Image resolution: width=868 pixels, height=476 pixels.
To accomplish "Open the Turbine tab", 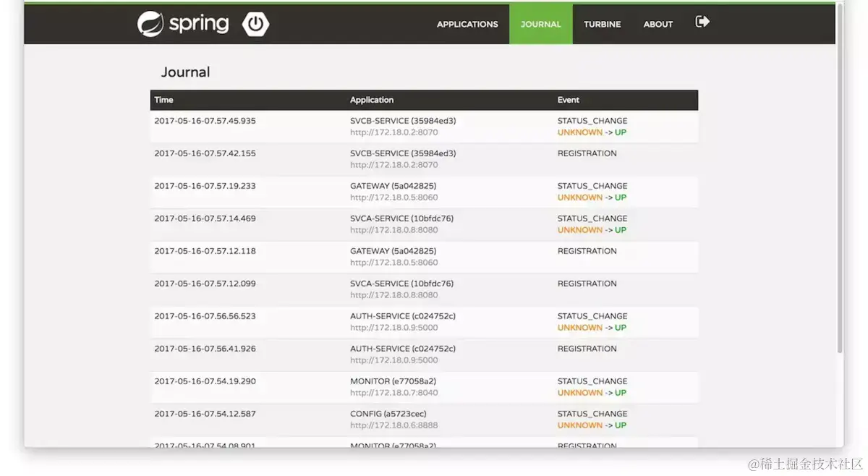I will click(602, 24).
